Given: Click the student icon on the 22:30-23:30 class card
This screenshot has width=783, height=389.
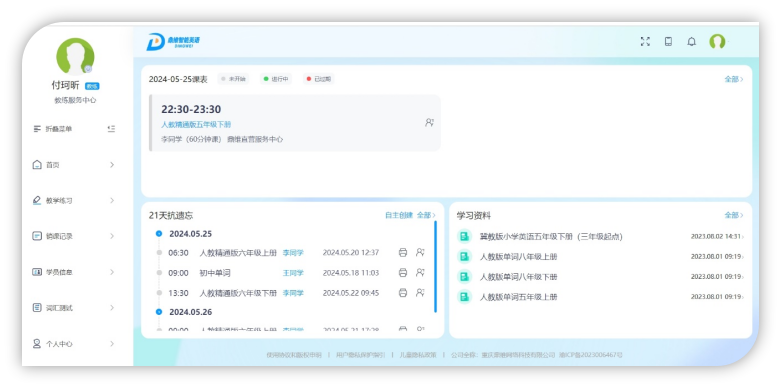Looking at the screenshot, I should coord(429,122).
